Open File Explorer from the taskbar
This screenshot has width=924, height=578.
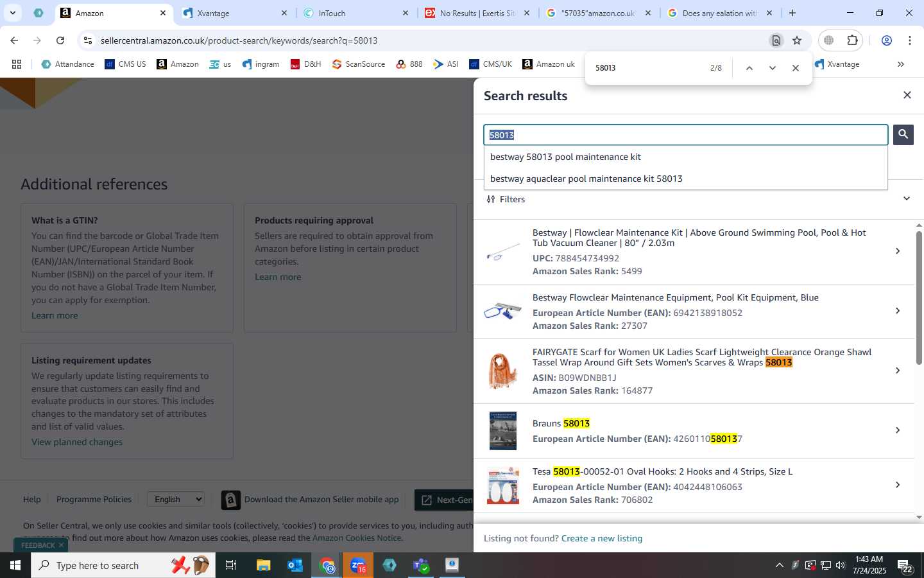pyautogui.click(x=263, y=565)
